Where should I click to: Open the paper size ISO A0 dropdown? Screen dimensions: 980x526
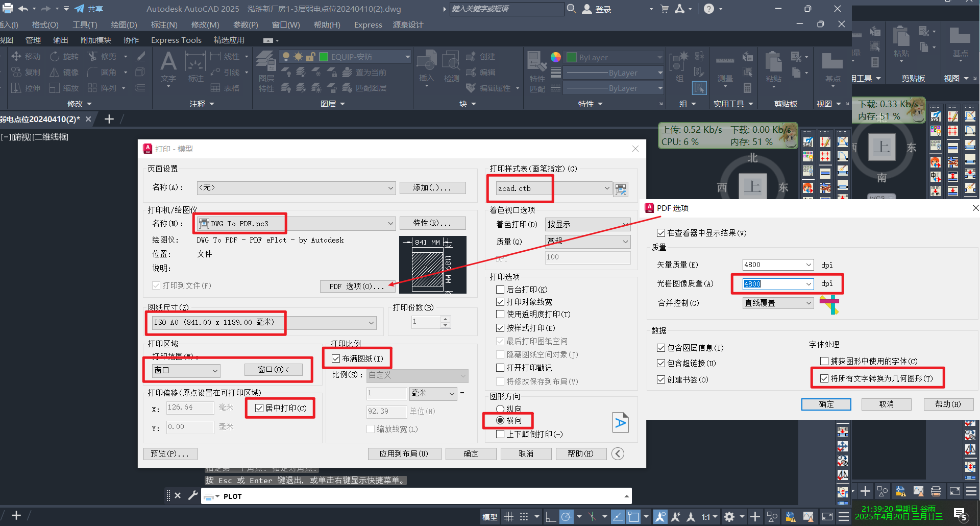pyautogui.click(x=264, y=322)
